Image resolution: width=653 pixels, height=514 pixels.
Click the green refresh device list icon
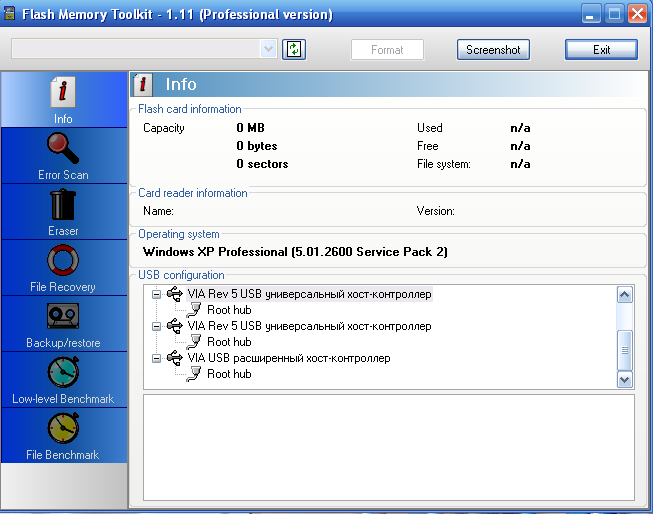(x=294, y=50)
